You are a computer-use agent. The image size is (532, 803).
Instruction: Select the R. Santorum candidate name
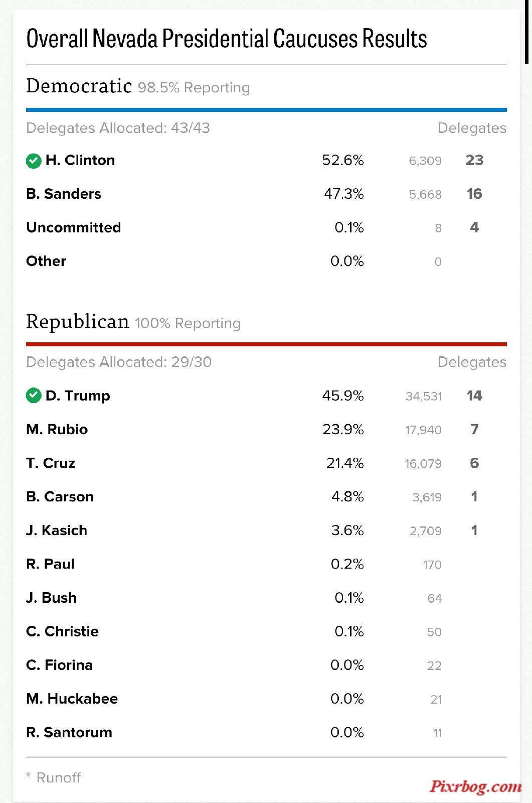pyautogui.click(x=69, y=732)
